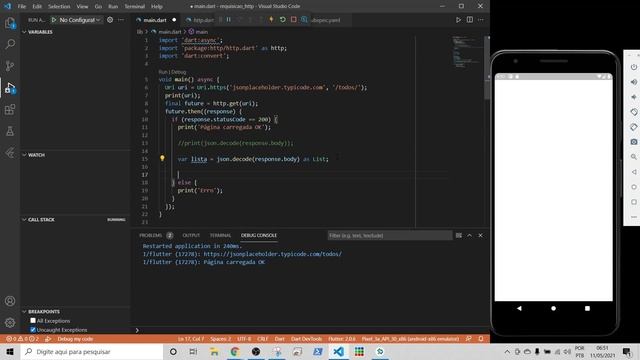Open the Terminal menu
640x360 pixels.
(134, 7)
